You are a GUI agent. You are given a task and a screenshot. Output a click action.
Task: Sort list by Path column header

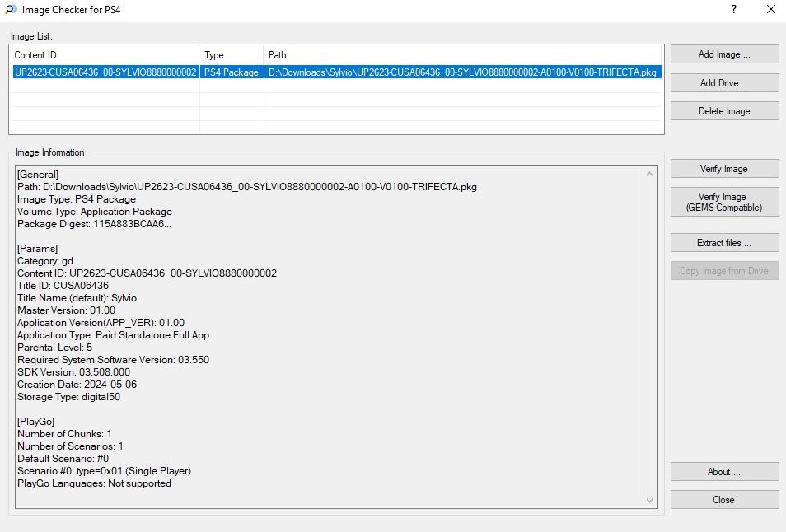(x=462, y=55)
